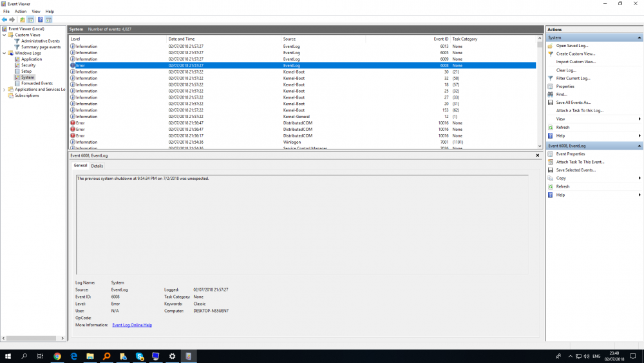This screenshot has height=363, width=644.
Task: Open Settings gear on taskbar
Action: click(172, 357)
